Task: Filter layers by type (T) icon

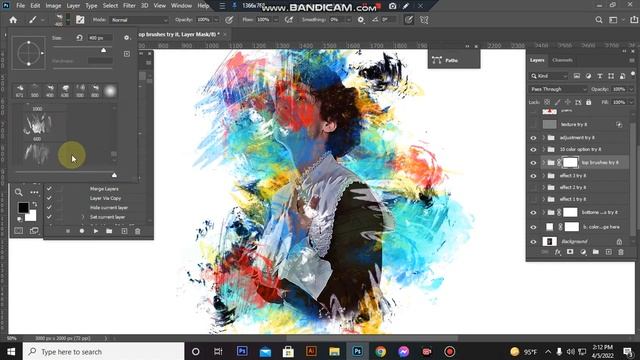Action: pos(600,76)
